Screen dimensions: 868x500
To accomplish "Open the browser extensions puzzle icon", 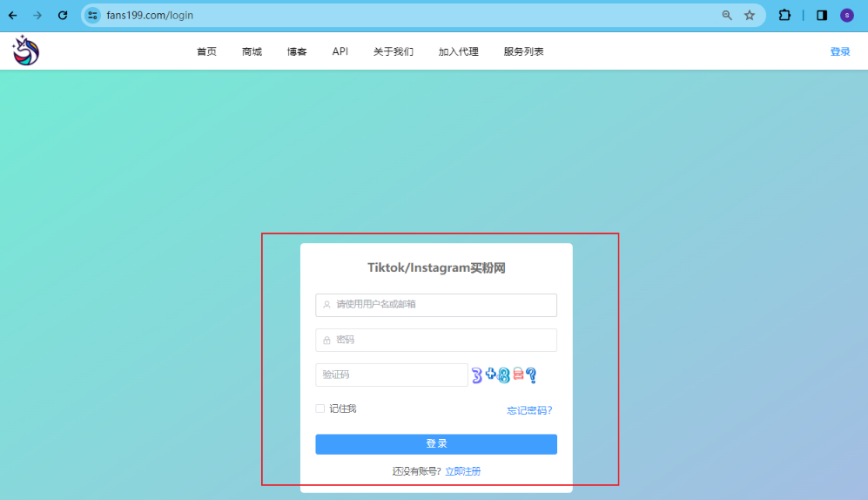I will 784,16.
